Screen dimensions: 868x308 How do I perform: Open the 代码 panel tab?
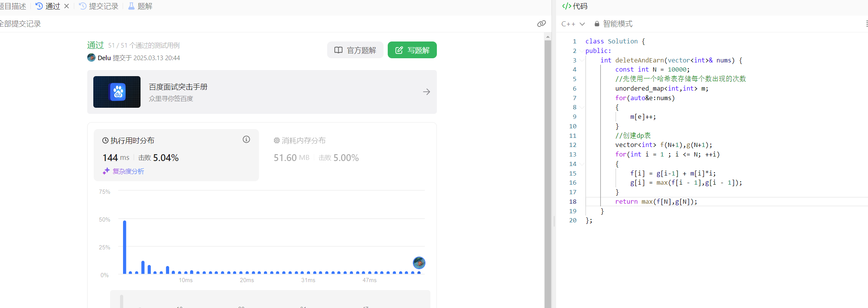point(575,6)
